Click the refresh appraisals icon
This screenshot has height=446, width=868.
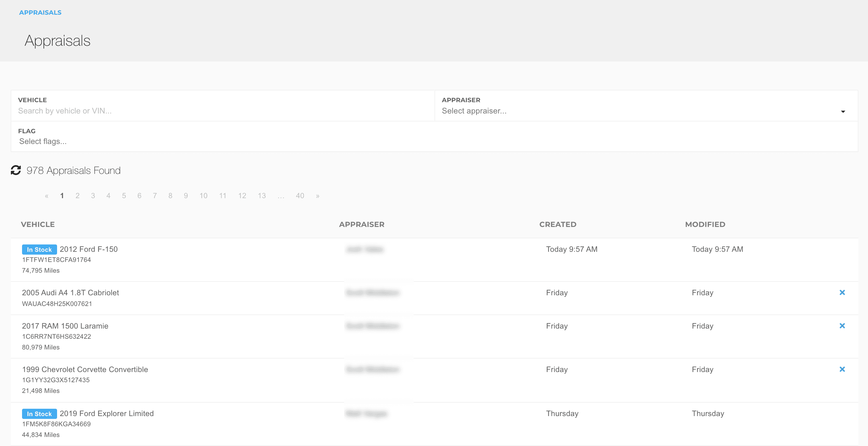(16, 170)
